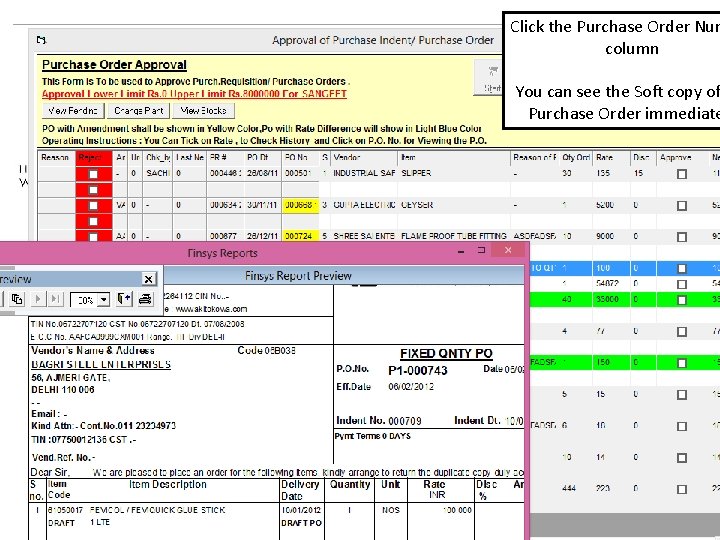Click vendor cell SHREE SAI ENTE

tap(364, 236)
